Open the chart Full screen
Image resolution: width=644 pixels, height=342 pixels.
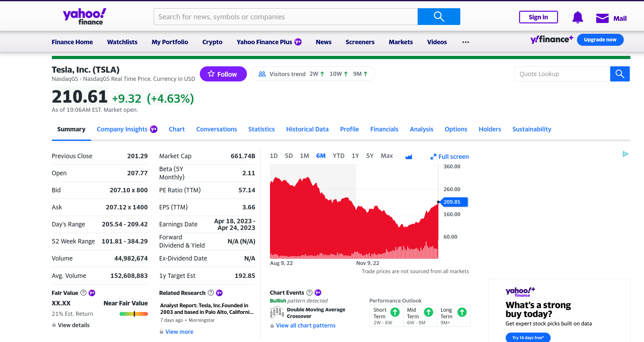point(450,157)
